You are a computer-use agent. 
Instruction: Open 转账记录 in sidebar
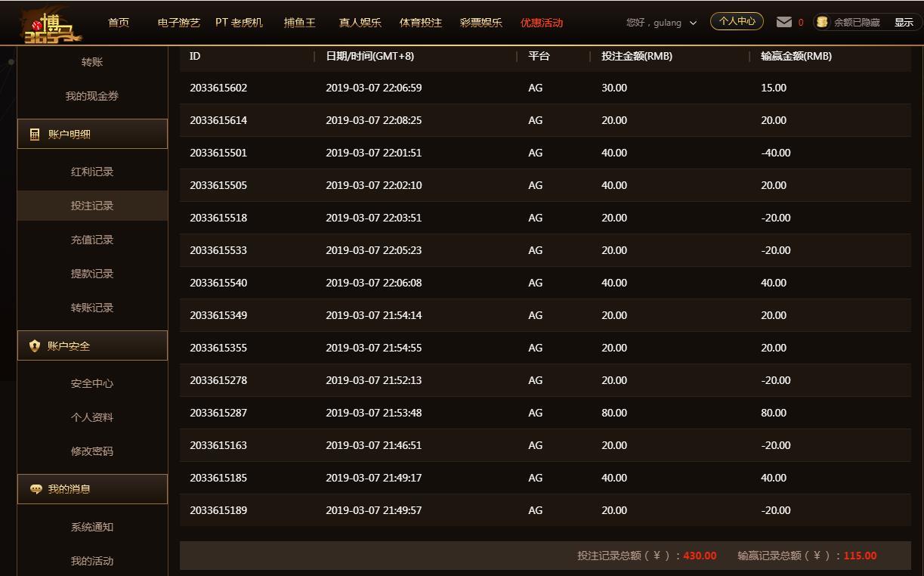click(92, 308)
